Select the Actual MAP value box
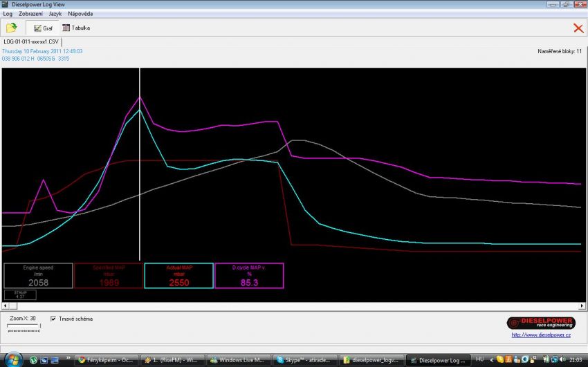This screenshot has height=367, width=588. [x=179, y=276]
